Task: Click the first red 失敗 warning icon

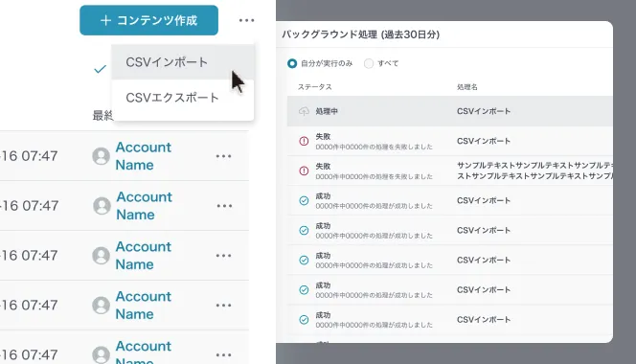Action: (304, 141)
